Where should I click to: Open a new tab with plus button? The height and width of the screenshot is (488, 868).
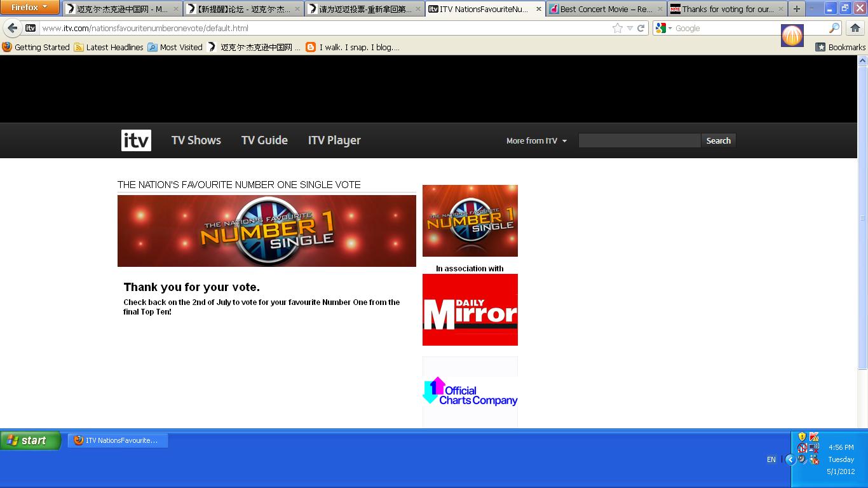pos(796,9)
